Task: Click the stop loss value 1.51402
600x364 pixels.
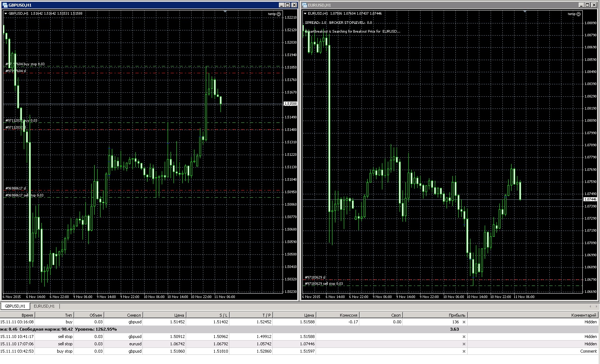Action: (x=220, y=322)
